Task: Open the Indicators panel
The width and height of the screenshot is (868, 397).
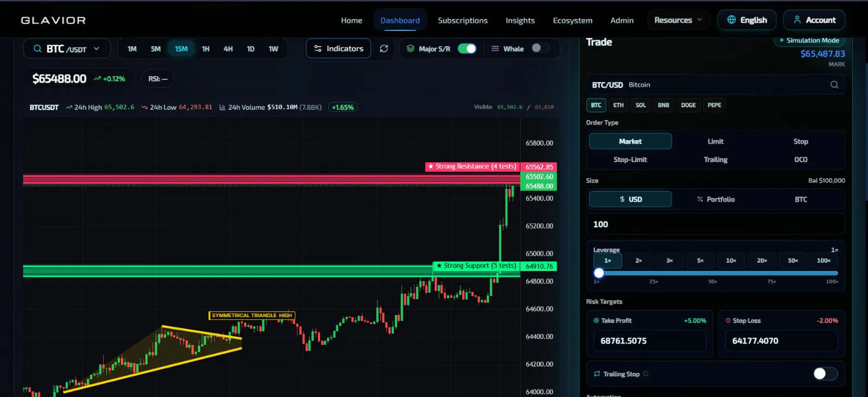Action: 339,49
